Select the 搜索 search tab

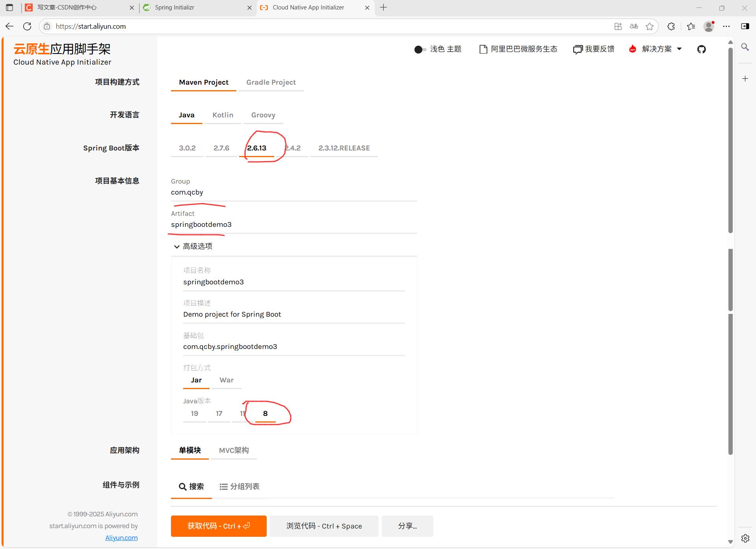tap(191, 487)
